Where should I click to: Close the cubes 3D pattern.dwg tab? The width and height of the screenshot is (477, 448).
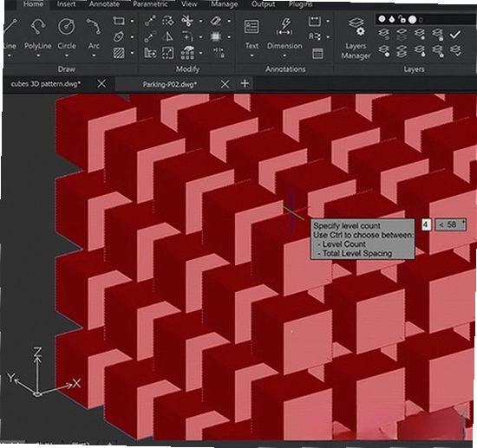click(101, 83)
